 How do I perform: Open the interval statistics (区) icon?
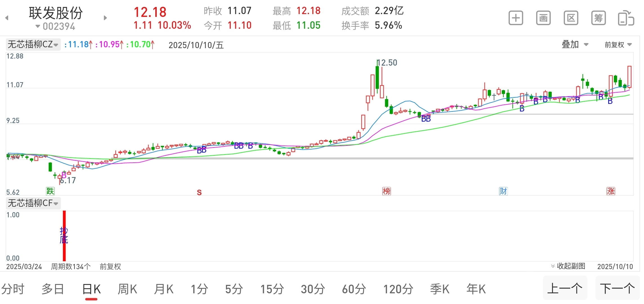point(571,18)
